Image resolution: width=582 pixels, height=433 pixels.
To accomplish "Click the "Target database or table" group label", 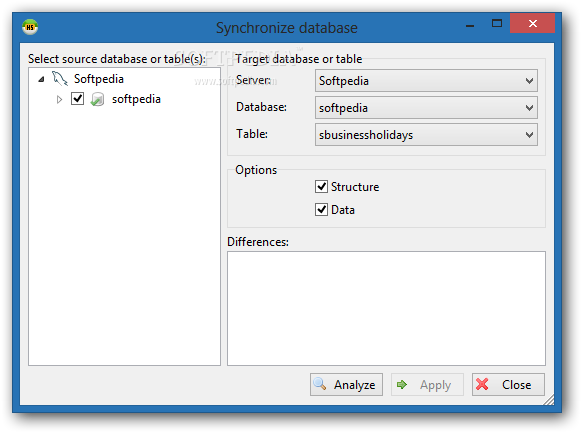I will tap(299, 59).
